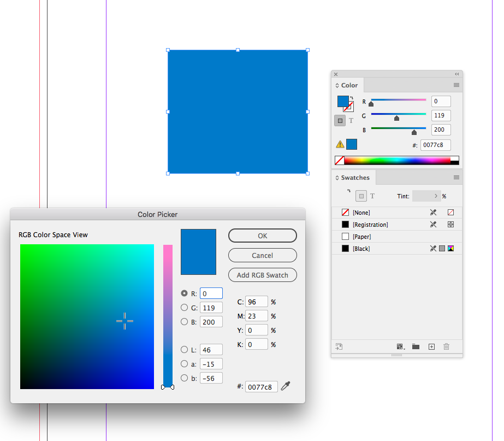Image resolution: width=504 pixels, height=441 pixels.
Task: Click the hex value input field in Color Picker
Action: coord(260,386)
